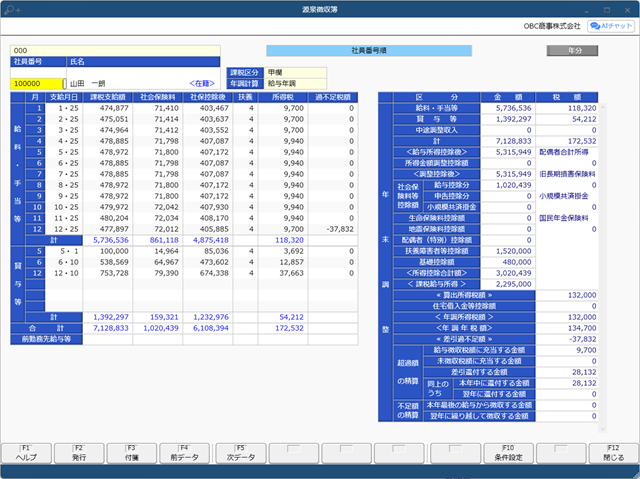
Task: Click the 過不足税額 column header
Action: (x=333, y=97)
